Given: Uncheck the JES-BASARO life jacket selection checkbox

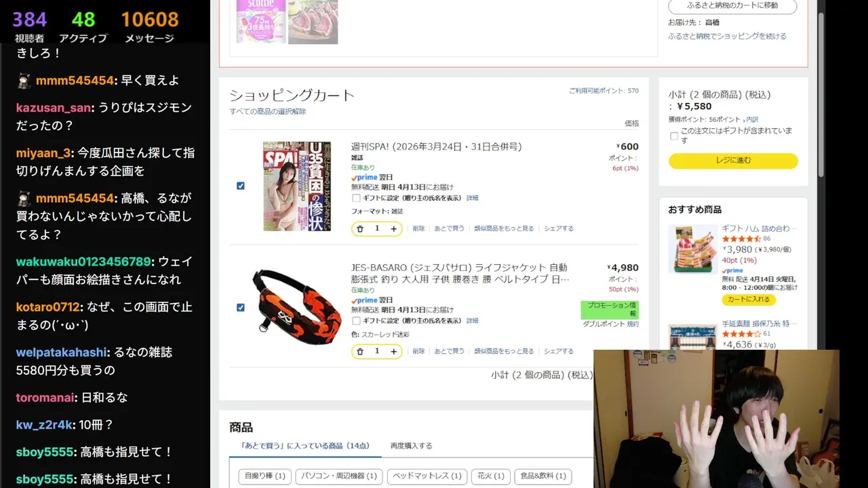Looking at the screenshot, I should point(241,307).
